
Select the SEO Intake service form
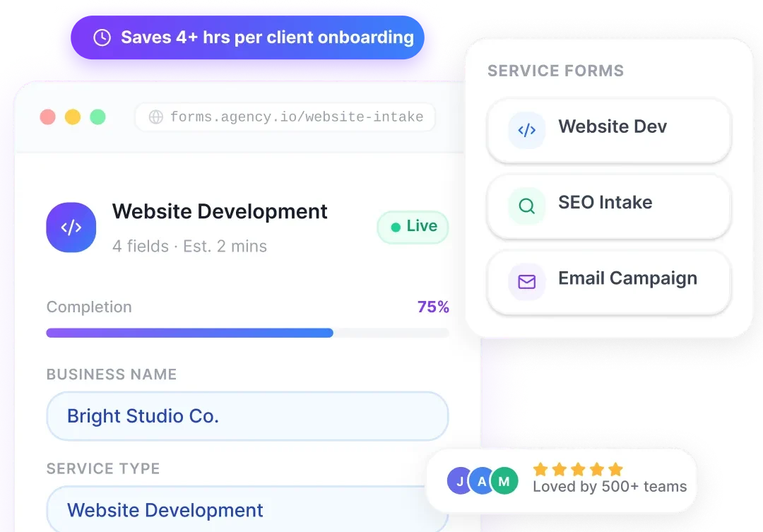click(x=609, y=207)
